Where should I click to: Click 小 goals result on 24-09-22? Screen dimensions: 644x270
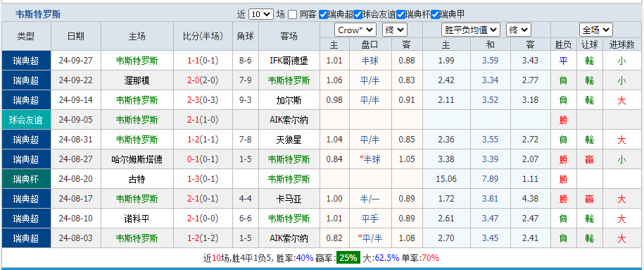[x=621, y=80]
